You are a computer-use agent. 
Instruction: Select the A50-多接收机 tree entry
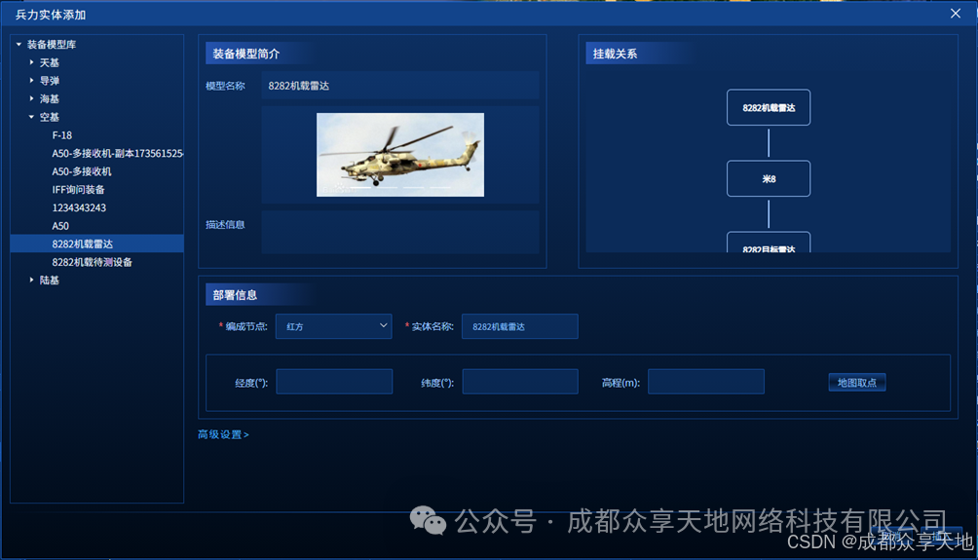82,171
